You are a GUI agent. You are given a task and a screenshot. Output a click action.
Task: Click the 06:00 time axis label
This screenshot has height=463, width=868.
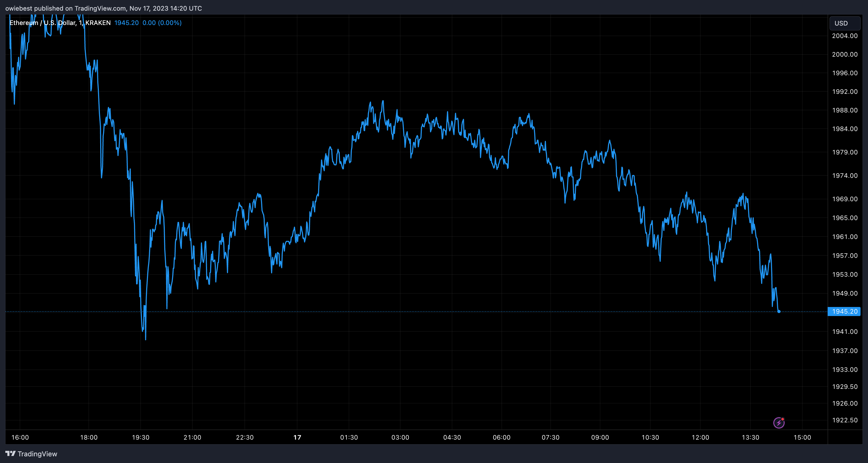point(502,437)
